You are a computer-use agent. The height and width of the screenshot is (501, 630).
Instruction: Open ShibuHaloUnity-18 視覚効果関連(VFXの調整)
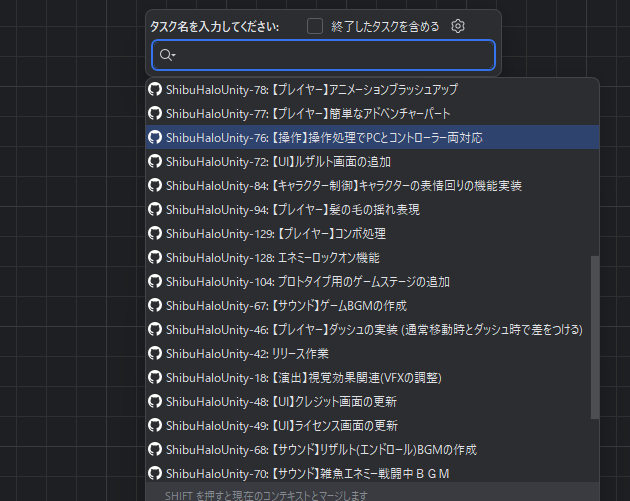pos(372,378)
